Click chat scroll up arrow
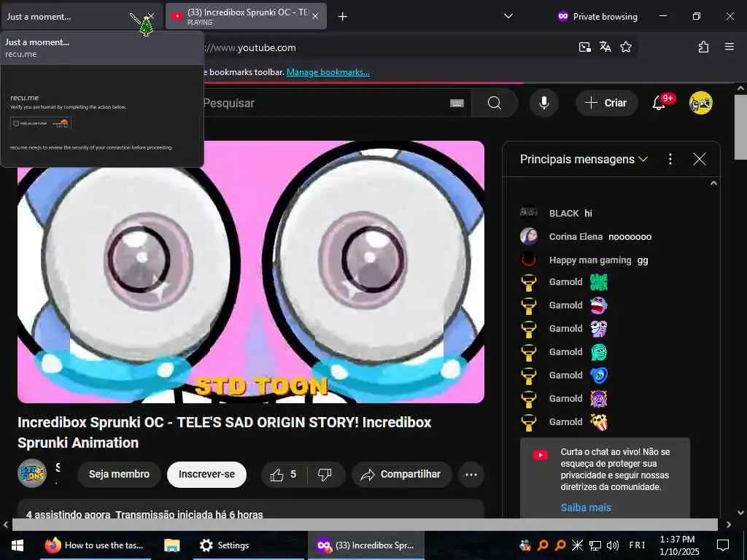 point(713,183)
